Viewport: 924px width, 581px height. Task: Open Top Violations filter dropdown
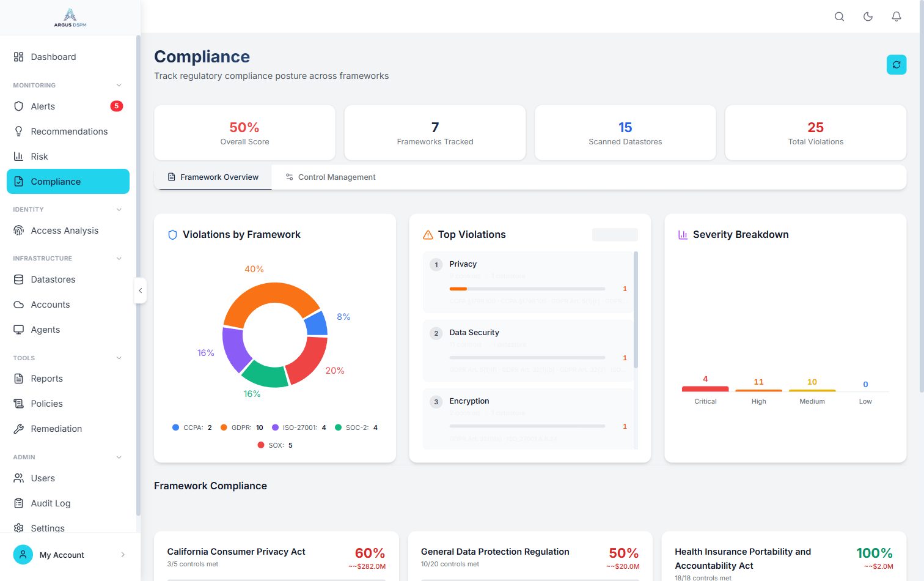(x=615, y=234)
